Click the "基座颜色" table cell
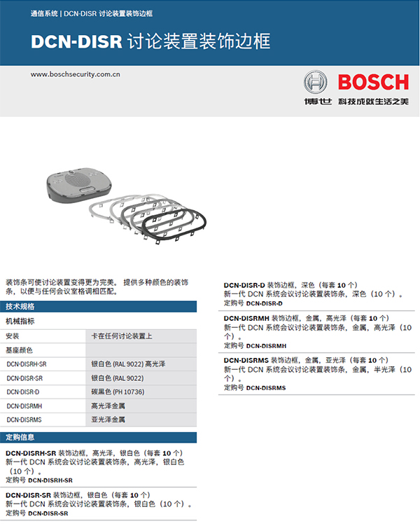 43,350
